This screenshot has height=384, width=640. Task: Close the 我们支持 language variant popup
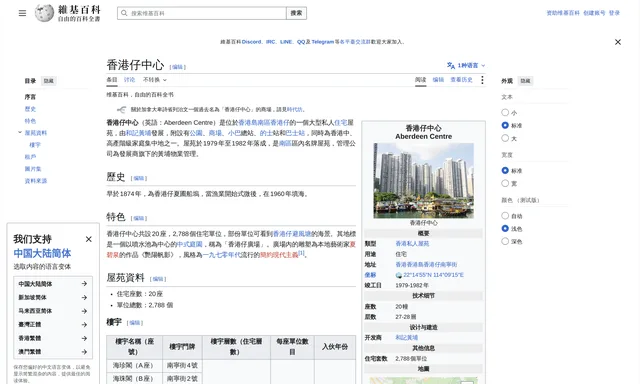click(x=89, y=239)
